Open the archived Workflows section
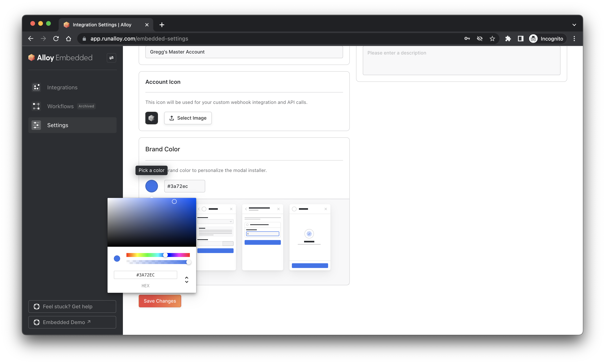This screenshot has height=364, width=605. 60,106
